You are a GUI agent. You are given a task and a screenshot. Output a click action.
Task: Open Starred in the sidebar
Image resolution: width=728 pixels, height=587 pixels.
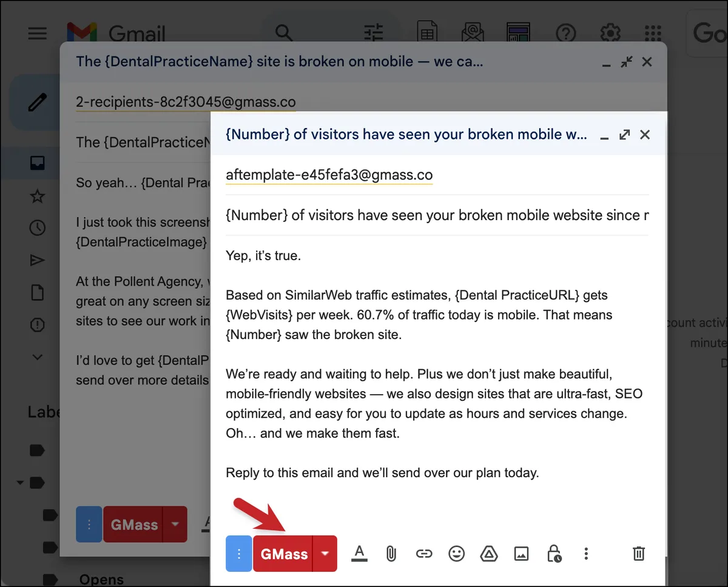(38, 196)
